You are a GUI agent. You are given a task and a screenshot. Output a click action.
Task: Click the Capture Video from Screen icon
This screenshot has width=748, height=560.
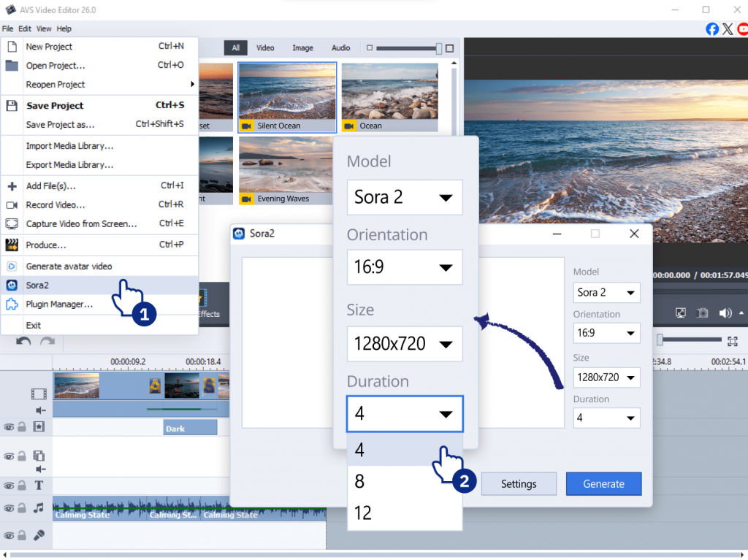pyautogui.click(x=12, y=223)
